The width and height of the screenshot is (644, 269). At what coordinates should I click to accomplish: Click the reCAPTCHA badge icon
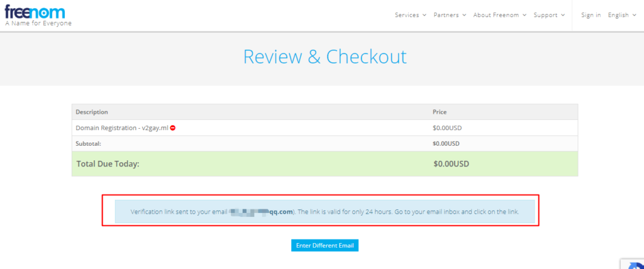(632, 263)
